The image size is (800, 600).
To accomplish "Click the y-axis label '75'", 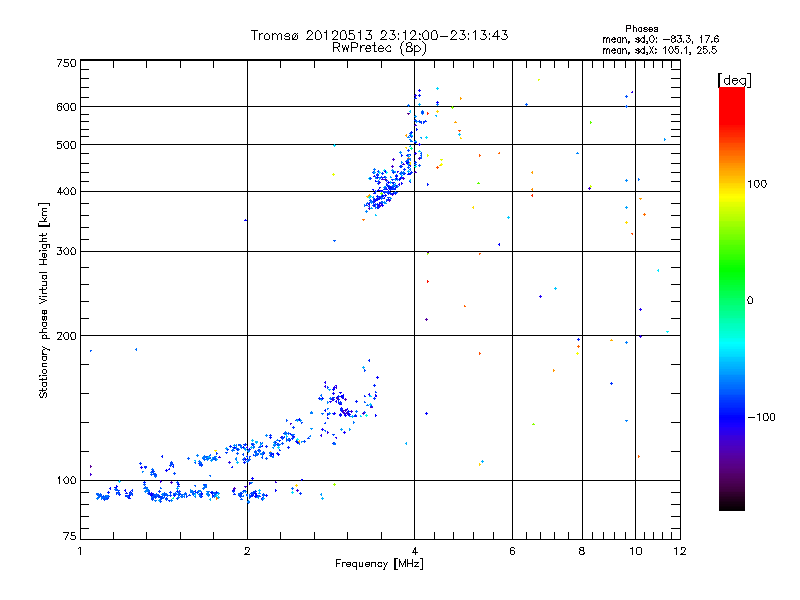I will click(x=70, y=536).
